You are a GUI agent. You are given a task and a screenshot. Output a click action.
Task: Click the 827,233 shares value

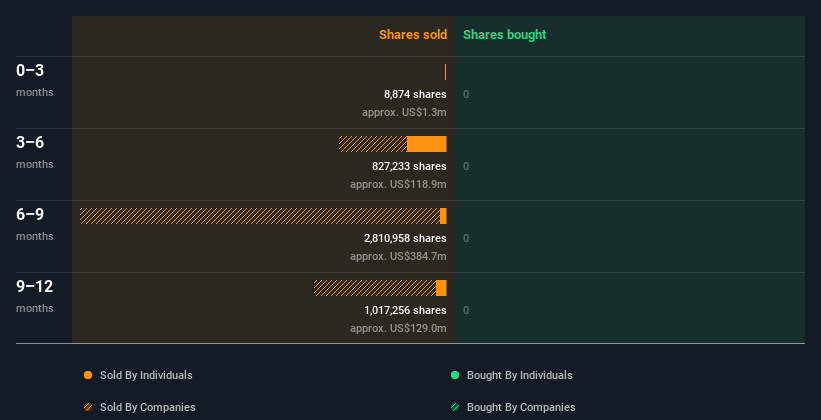(409, 166)
